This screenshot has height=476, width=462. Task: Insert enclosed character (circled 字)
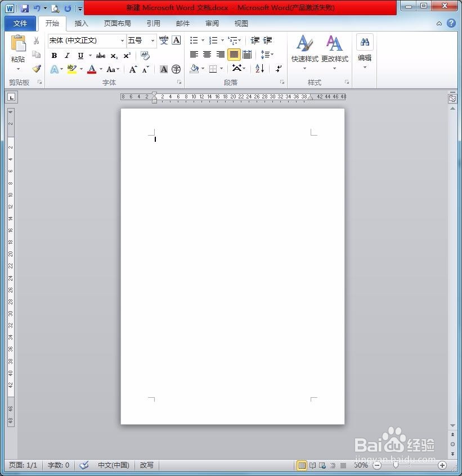coord(176,69)
